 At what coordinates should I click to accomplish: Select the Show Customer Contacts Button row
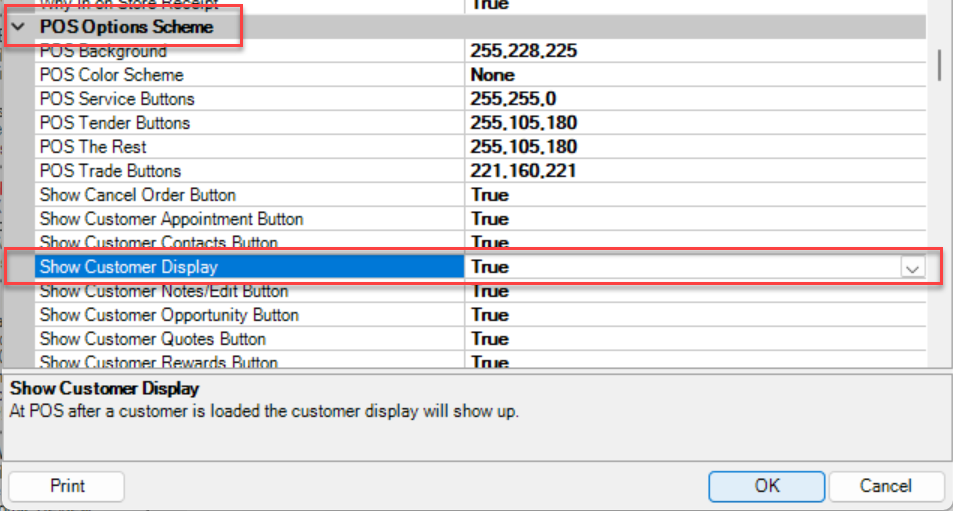pos(158,242)
